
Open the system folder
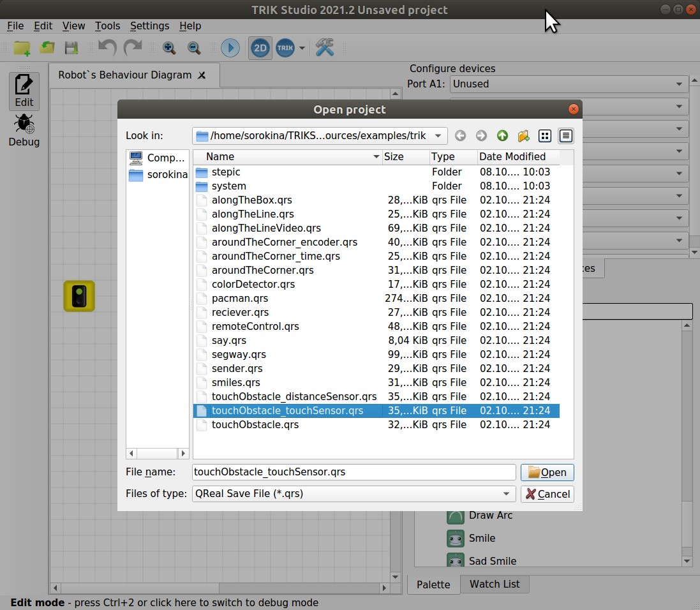point(376,186)
